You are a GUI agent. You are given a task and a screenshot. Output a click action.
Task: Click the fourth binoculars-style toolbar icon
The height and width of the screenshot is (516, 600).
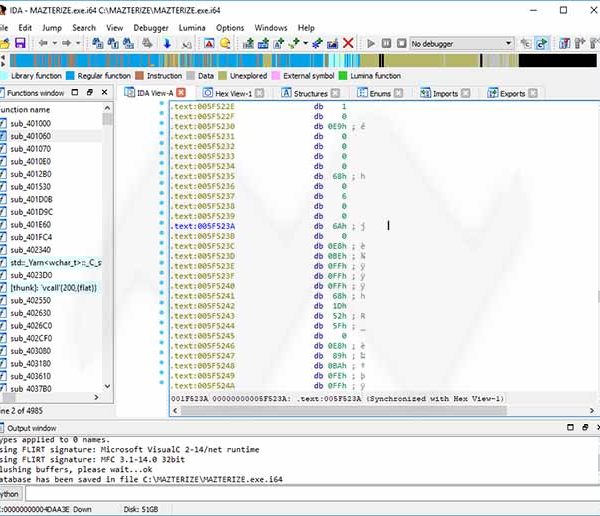coord(147,43)
